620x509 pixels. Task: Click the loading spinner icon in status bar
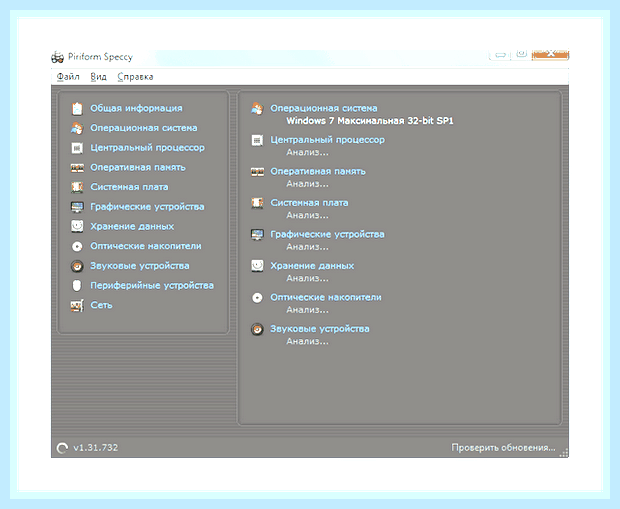click(62, 448)
